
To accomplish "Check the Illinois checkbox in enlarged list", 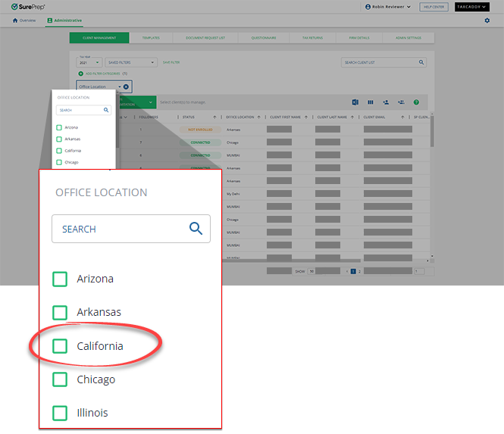I will click(60, 413).
